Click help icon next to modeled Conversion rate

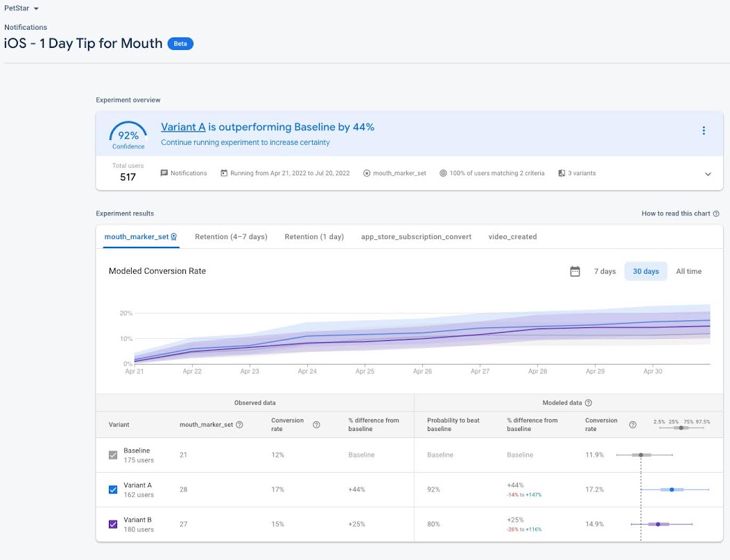tap(632, 425)
